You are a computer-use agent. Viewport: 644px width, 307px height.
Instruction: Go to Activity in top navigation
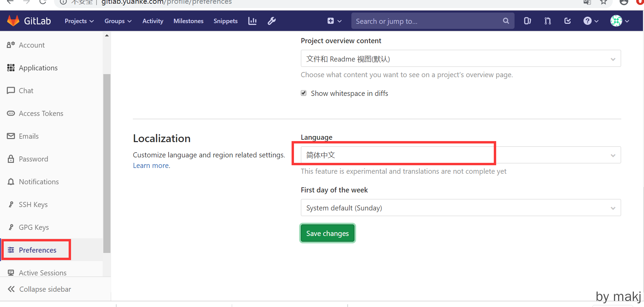153,21
